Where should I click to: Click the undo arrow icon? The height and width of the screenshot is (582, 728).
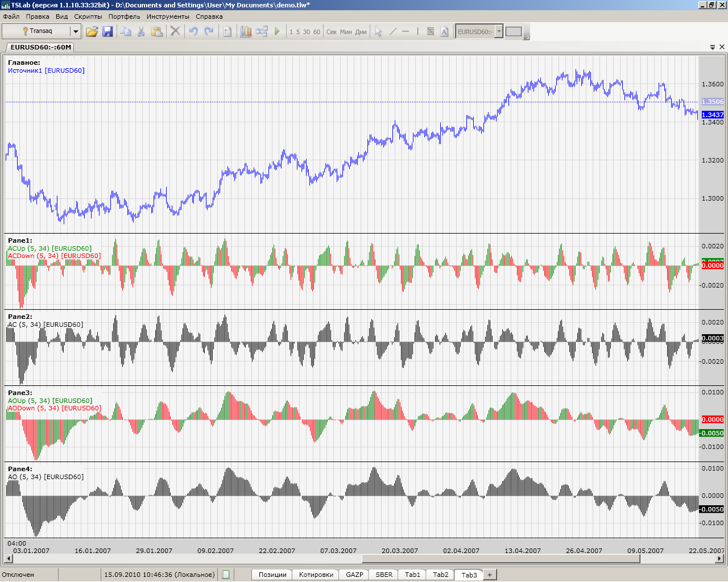[x=193, y=31]
